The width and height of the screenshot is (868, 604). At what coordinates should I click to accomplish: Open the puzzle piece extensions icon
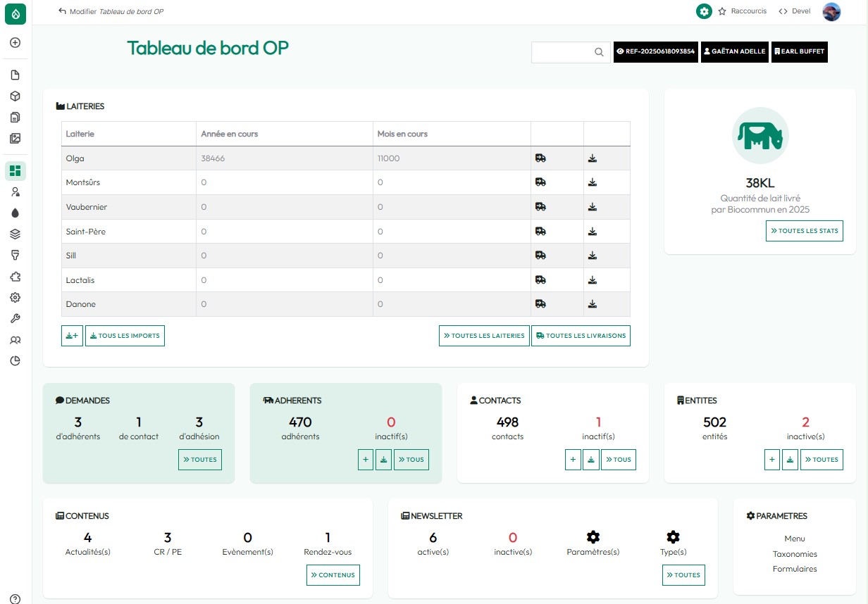(15, 276)
